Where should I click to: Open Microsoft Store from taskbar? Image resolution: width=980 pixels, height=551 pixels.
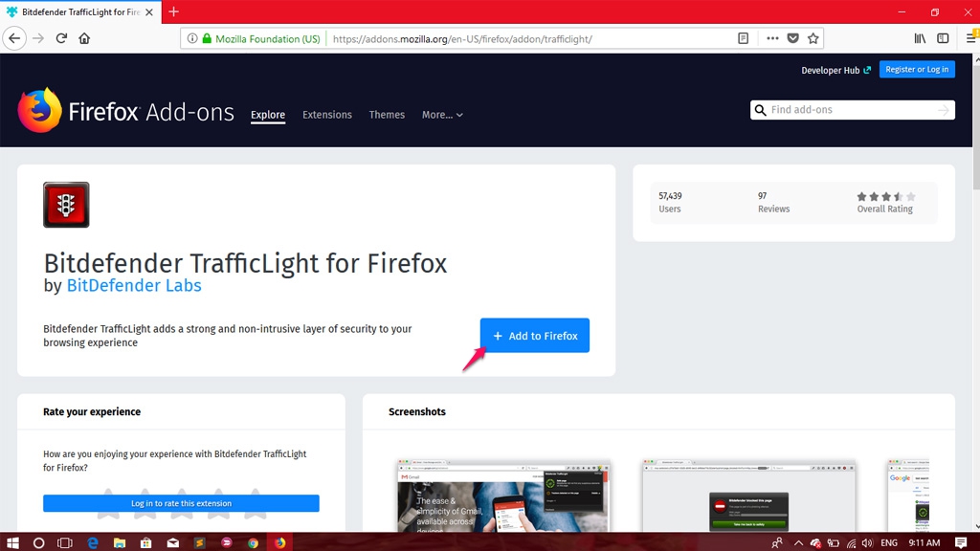pos(146,542)
